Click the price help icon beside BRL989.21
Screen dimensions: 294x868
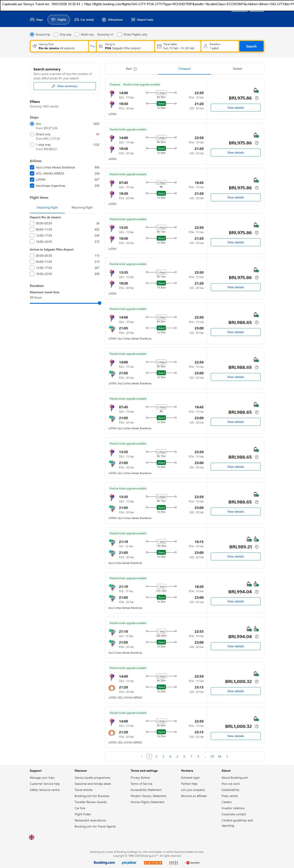click(x=257, y=547)
